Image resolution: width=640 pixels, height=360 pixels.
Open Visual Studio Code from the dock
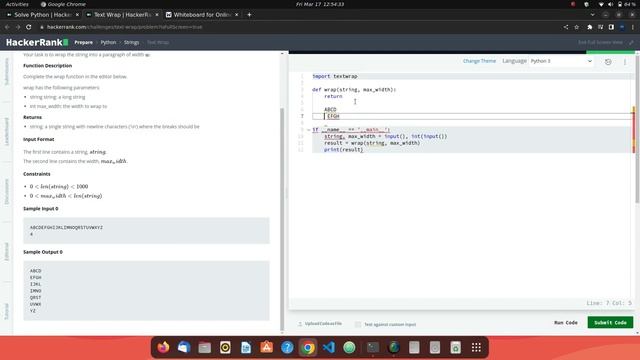(329, 347)
